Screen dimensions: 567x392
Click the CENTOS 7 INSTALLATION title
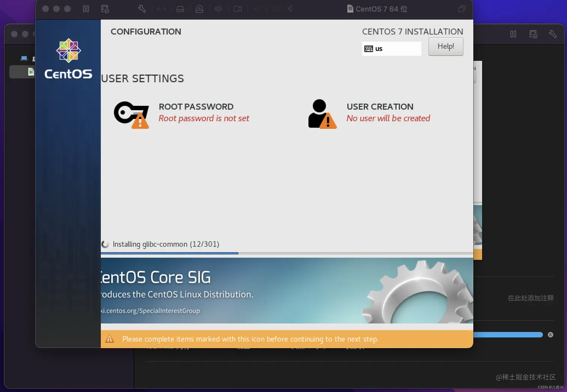click(x=412, y=32)
